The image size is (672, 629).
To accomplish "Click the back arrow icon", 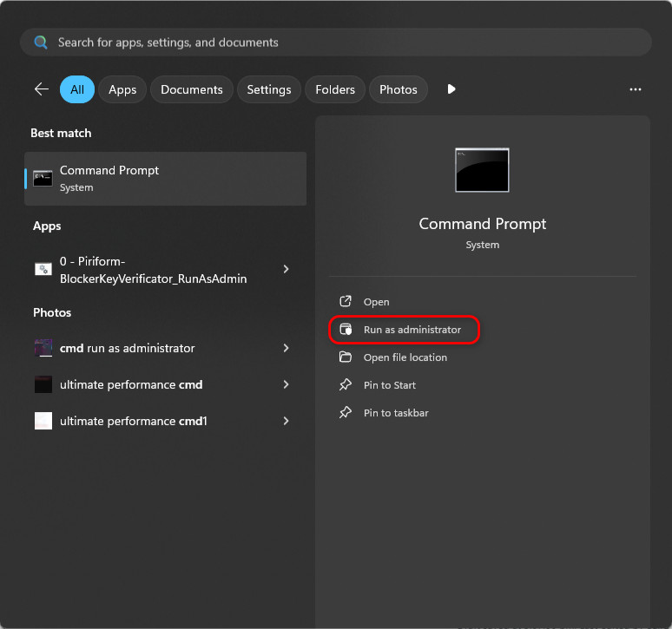I will [x=41, y=89].
